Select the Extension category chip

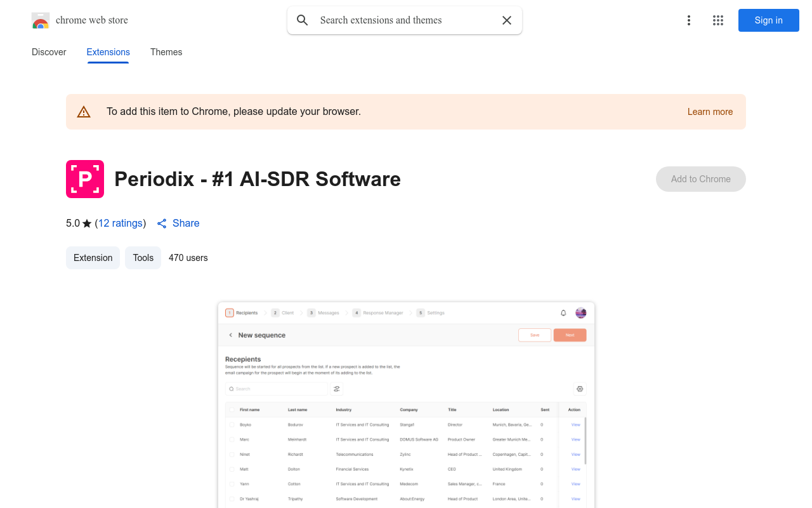click(x=93, y=258)
